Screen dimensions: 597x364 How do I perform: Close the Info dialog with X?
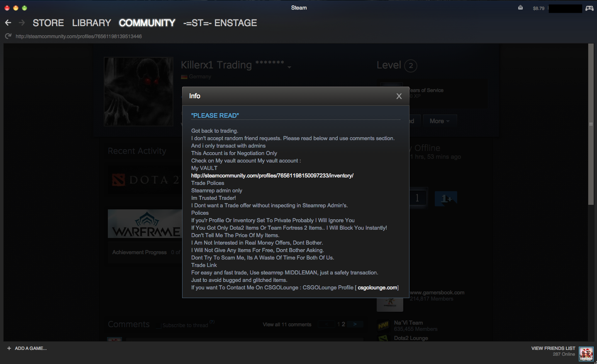pos(399,96)
